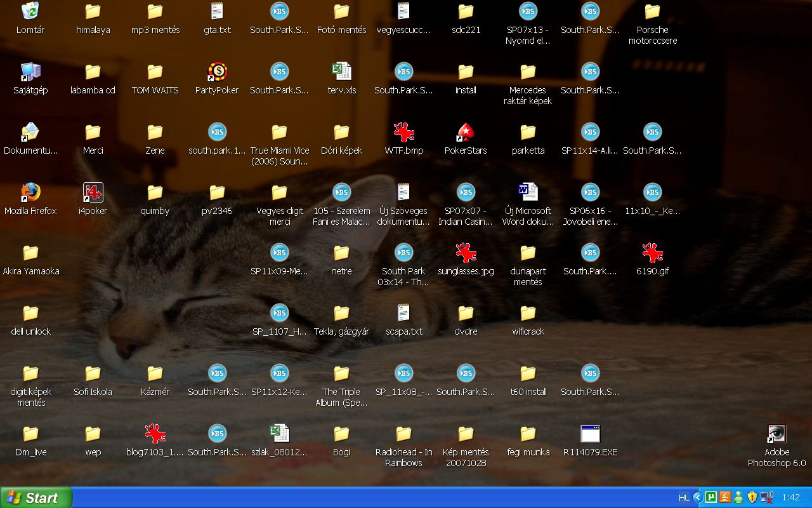Open the disconnected wireless network tray icon
This screenshot has width=812, height=508.
766,497
